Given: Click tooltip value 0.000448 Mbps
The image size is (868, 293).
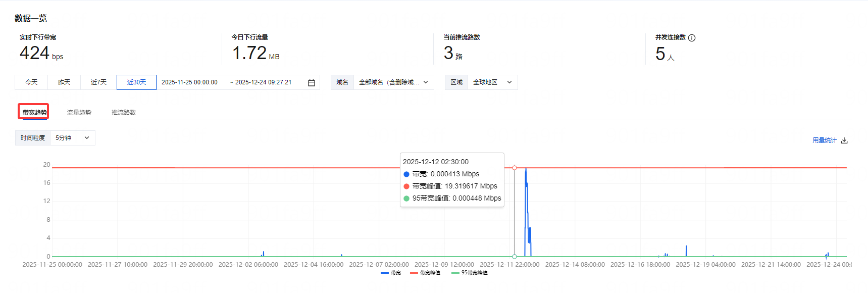Looking at the screenshot, I should click(477, 199).
